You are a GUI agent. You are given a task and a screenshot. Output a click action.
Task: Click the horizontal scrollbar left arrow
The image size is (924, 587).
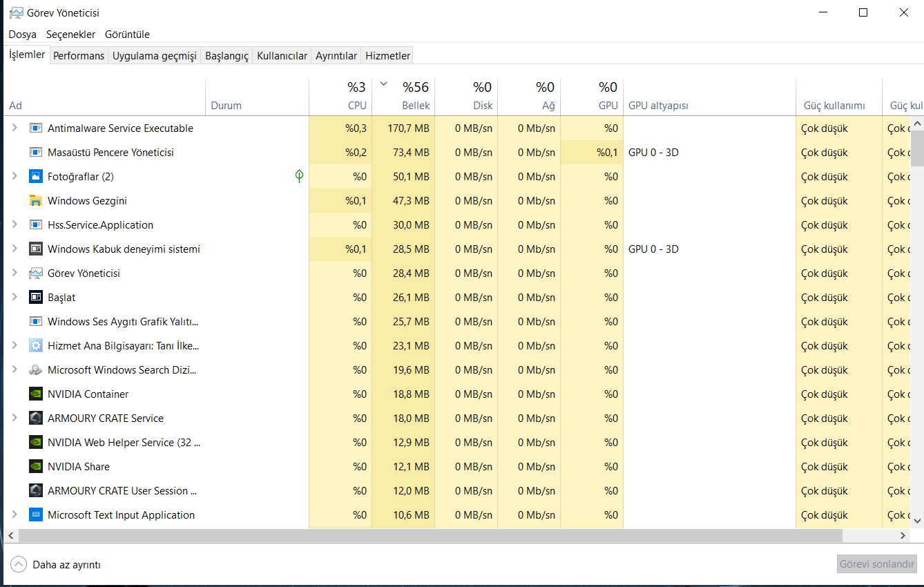coord(10,536)
